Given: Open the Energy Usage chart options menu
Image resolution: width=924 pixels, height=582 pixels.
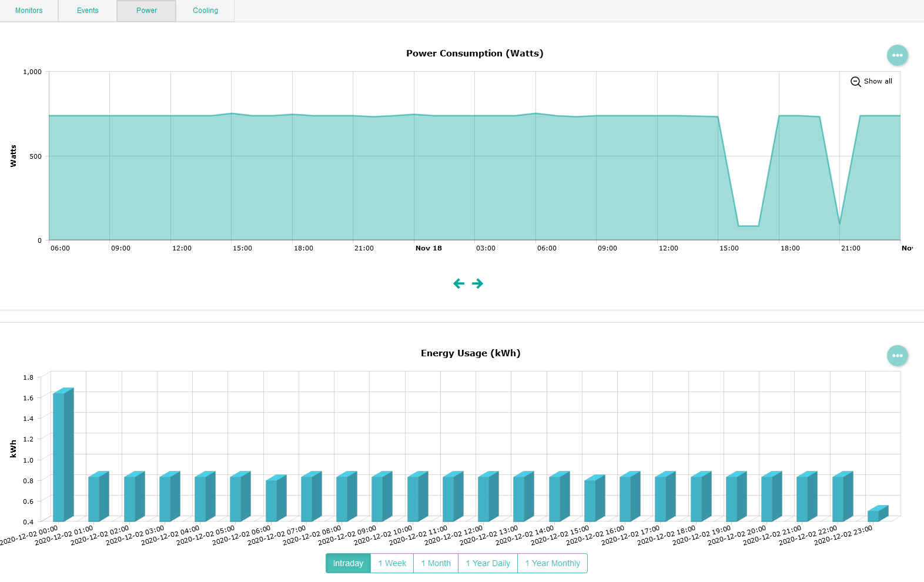Looking at the screenshot, I should coord(897,356).
